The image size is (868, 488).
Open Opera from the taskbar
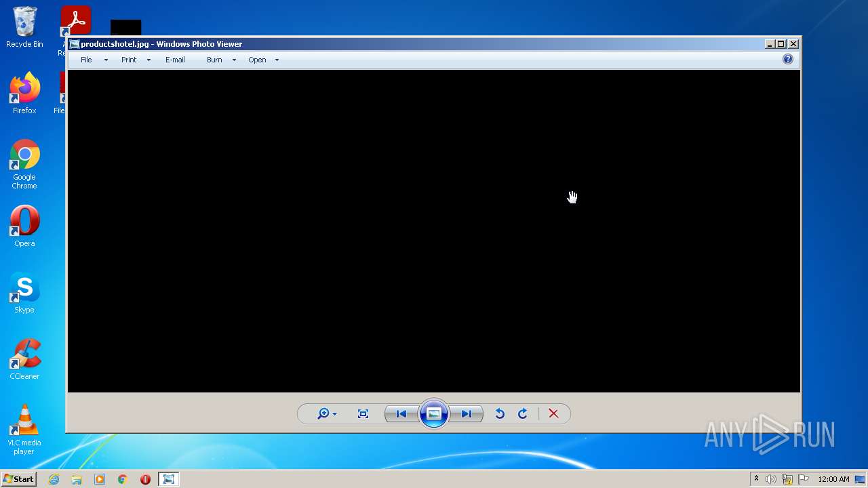point(145,479)
